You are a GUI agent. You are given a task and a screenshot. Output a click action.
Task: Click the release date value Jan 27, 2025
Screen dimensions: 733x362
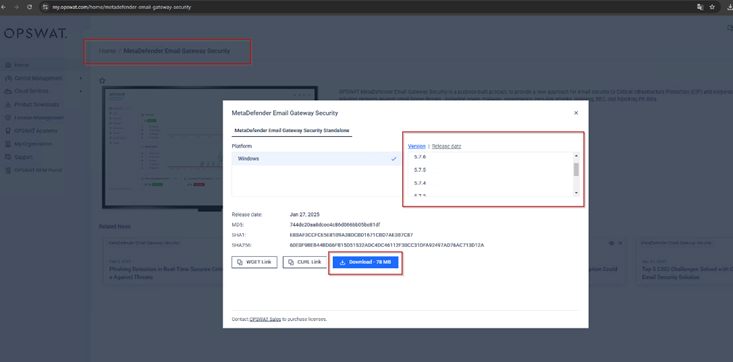(305, 215)
